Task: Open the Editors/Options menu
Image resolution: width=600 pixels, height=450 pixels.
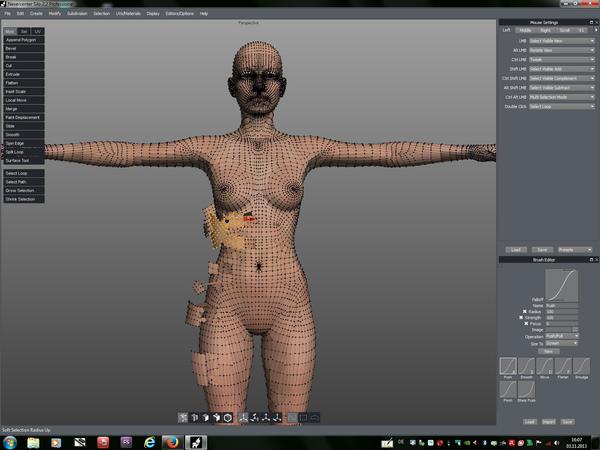Action: pyautogui.click(x=179, y=13)
